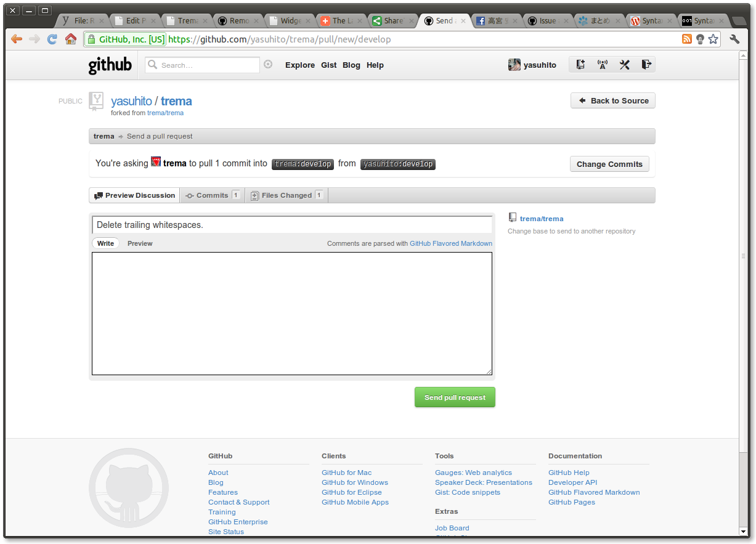Open the Commits tab
The width and height of the screenshot is (756, 544).
pos(213,195)
